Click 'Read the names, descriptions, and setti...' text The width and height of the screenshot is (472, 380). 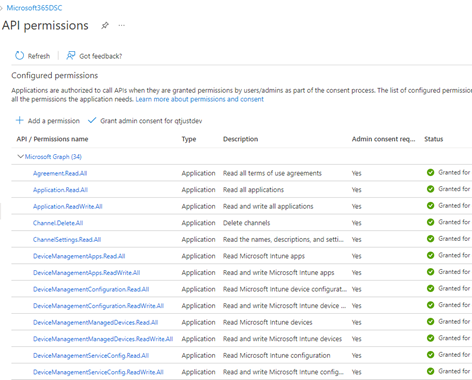[x=283, y=239]
